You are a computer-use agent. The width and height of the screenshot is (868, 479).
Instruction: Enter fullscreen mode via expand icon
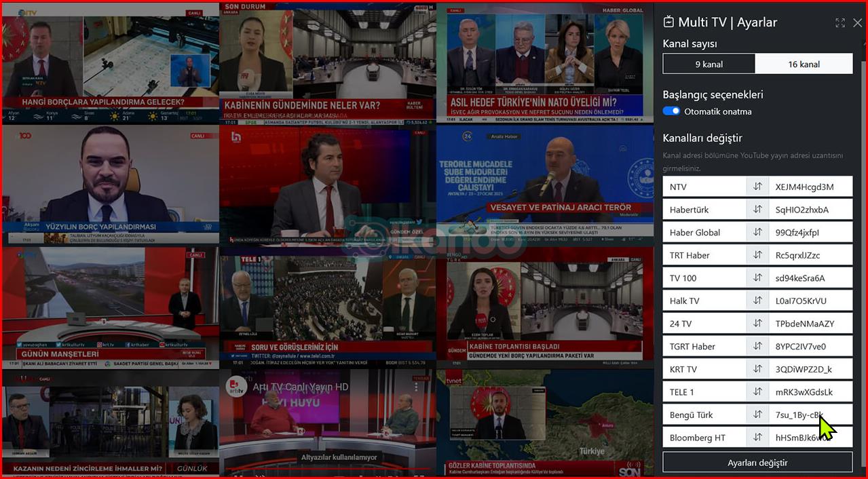840,23
